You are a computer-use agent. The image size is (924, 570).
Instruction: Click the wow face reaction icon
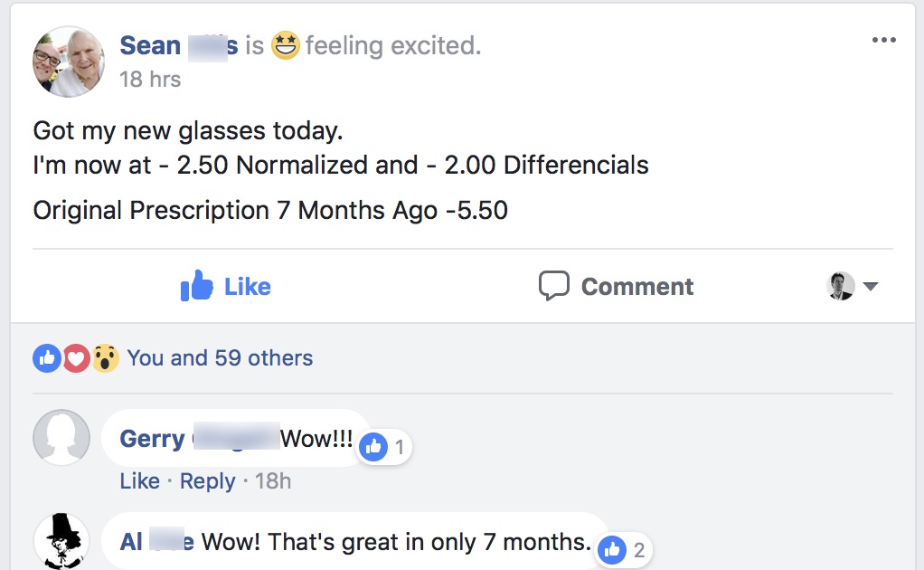click(105, 358)
